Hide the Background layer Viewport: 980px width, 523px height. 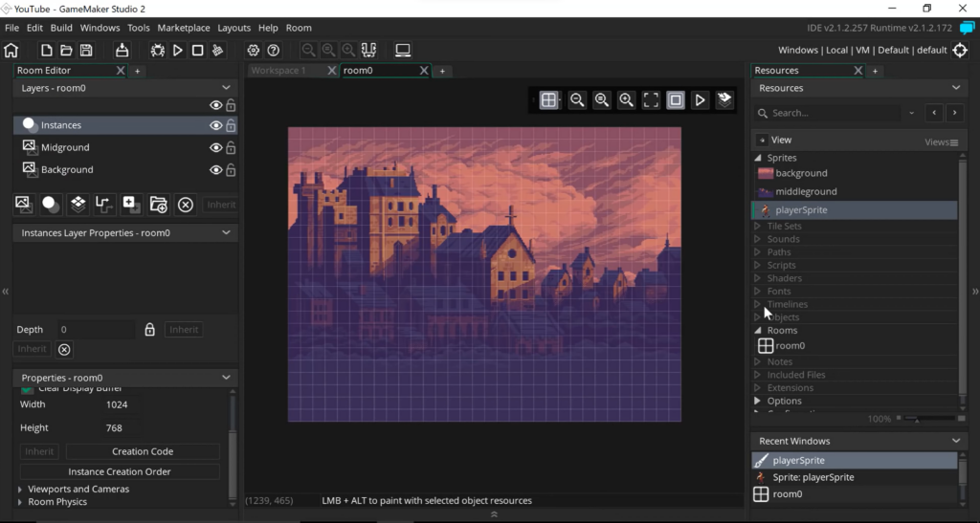click(x=215, y=170)
